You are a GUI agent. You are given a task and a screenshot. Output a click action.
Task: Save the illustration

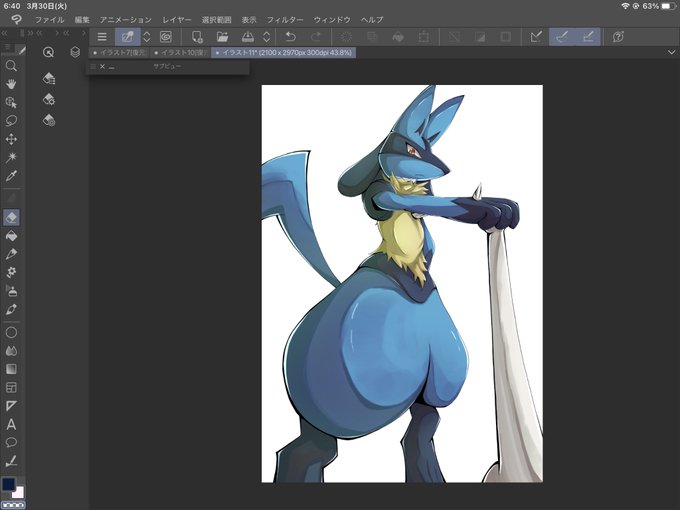pyautogui.click(x=248, y=37)
